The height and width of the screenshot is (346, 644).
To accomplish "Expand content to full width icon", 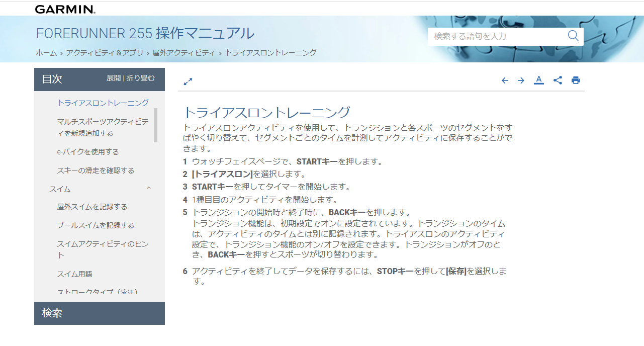I will tap(188, 81).
